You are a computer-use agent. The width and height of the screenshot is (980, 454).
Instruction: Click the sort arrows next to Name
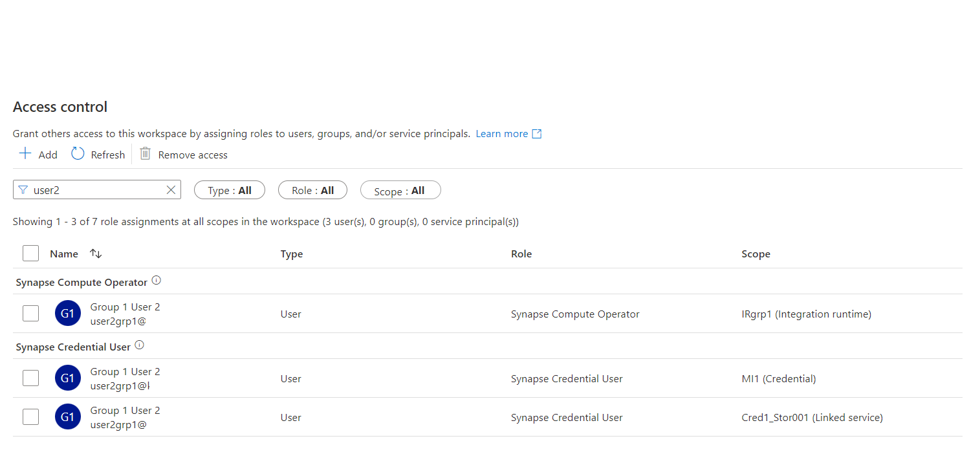(95, 254)
